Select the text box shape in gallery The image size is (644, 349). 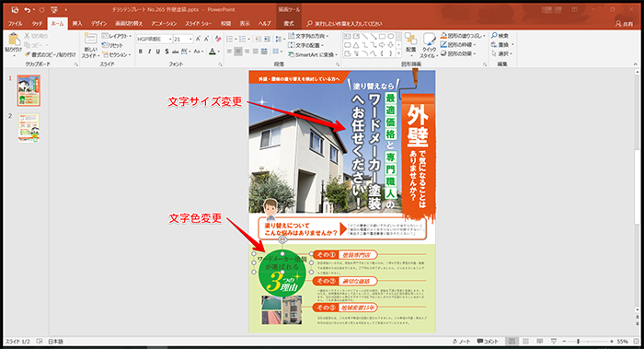(x=348, y=36)
